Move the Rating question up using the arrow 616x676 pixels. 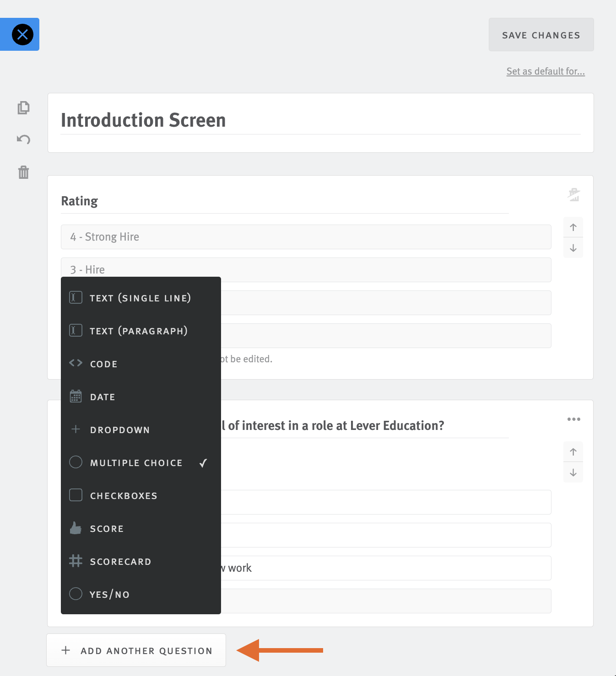coord(573,227)
